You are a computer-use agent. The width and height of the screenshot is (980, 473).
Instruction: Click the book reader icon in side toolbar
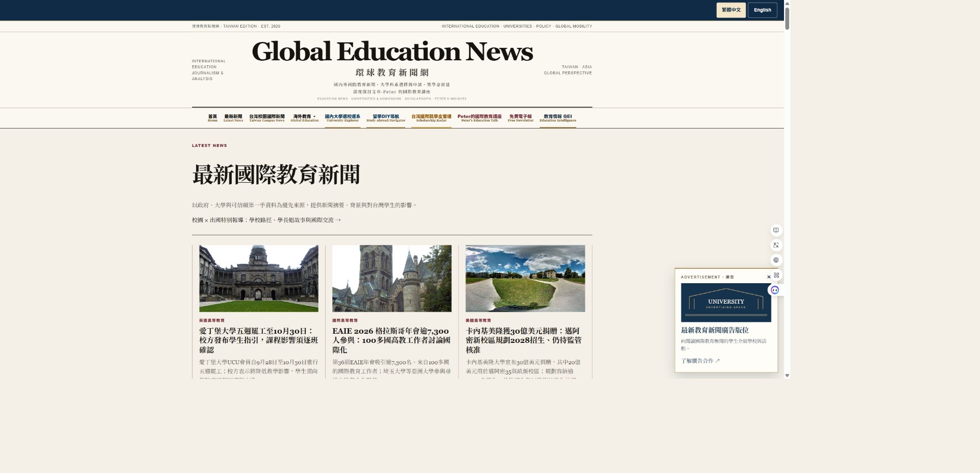click(776, 230)
